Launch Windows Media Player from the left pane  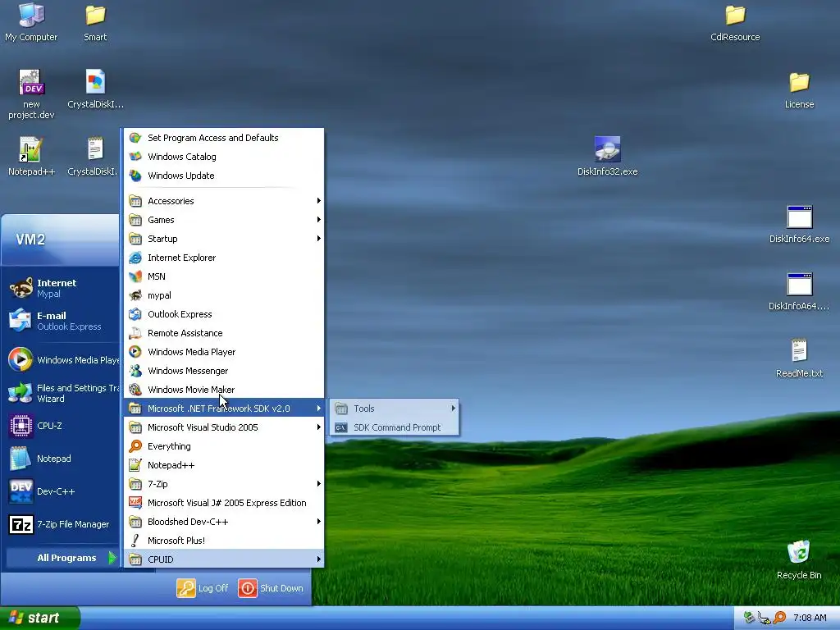tap(63, 360)
